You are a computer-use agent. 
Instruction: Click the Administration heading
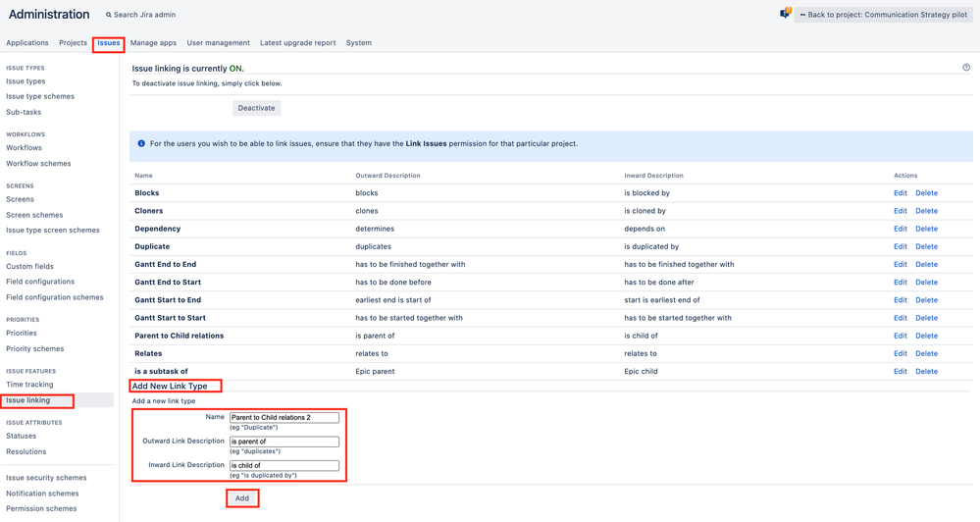pos(49,14)
